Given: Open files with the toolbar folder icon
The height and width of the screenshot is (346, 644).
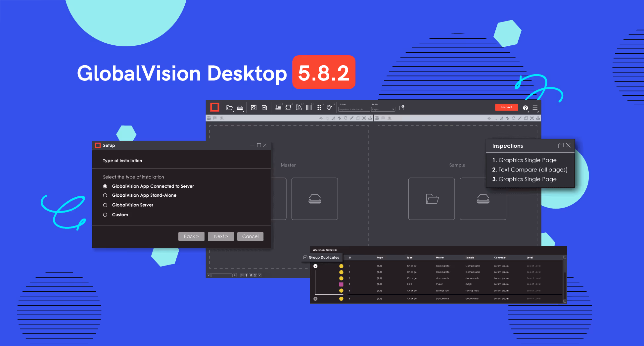Looking at the screenshot, I should (229, 108).
